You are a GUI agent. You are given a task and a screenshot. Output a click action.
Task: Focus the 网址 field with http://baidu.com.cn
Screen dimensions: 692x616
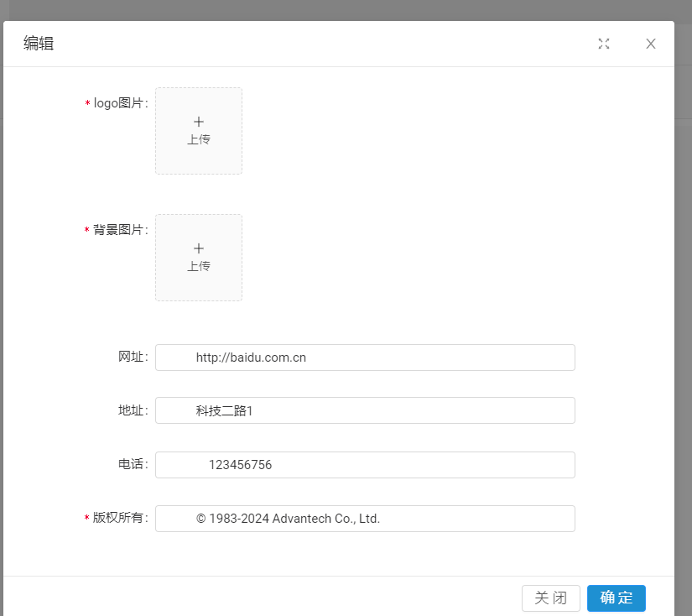365,358
